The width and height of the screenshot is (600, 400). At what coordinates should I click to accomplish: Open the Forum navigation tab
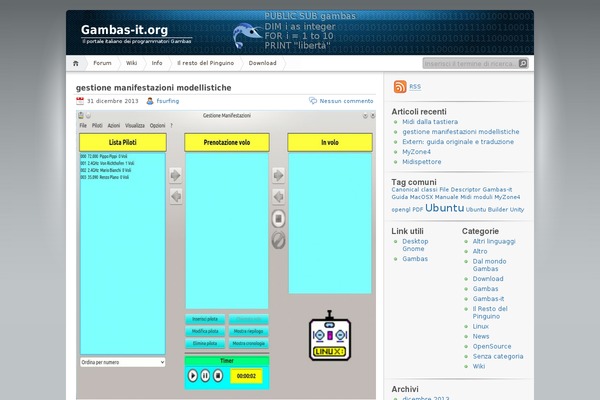(102, 63)
